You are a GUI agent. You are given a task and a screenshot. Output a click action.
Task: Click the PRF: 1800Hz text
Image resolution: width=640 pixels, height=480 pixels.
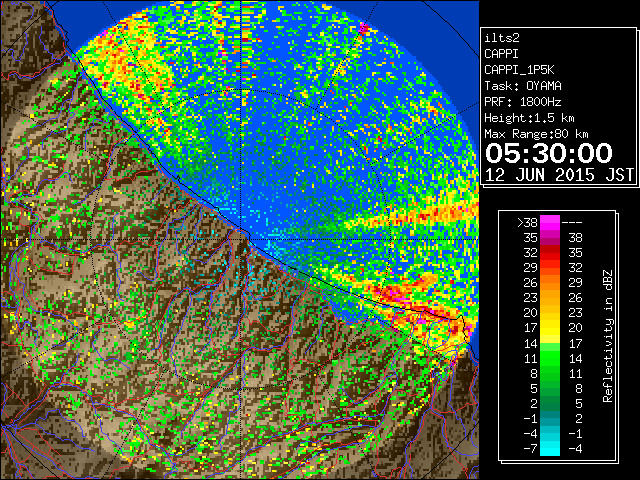click(522, 102)
